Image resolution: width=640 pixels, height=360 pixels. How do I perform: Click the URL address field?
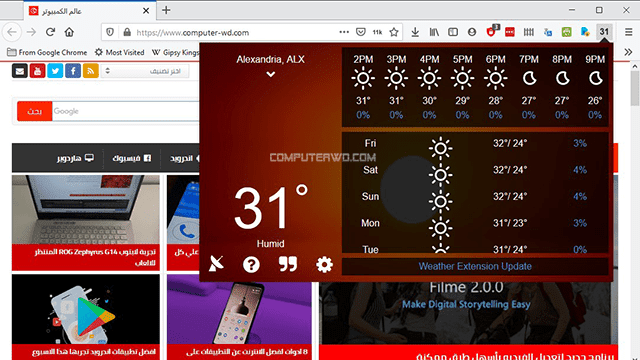click(x=236, y=32)
